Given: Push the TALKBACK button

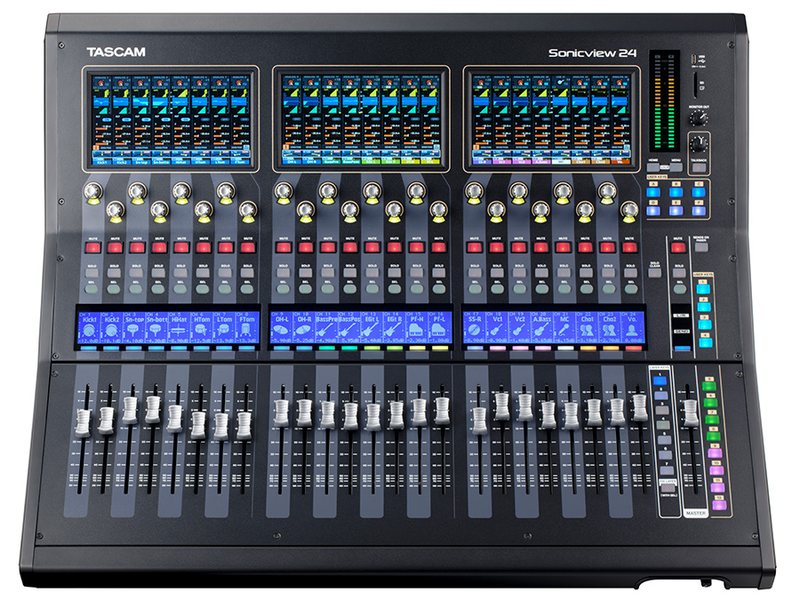Looking at the screenshot, I should (698, 167).
